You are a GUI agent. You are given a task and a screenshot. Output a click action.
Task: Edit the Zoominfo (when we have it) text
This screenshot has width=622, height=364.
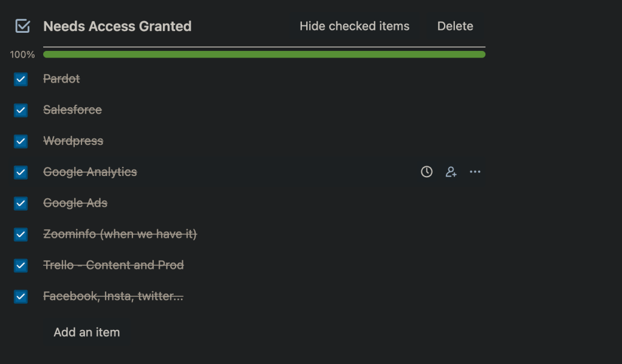120,234
